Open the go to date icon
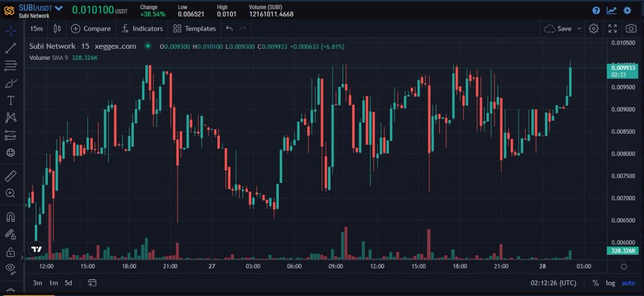The height and width of the screenshot is (296, 644). pyautogui.click(x=92, y=283)
